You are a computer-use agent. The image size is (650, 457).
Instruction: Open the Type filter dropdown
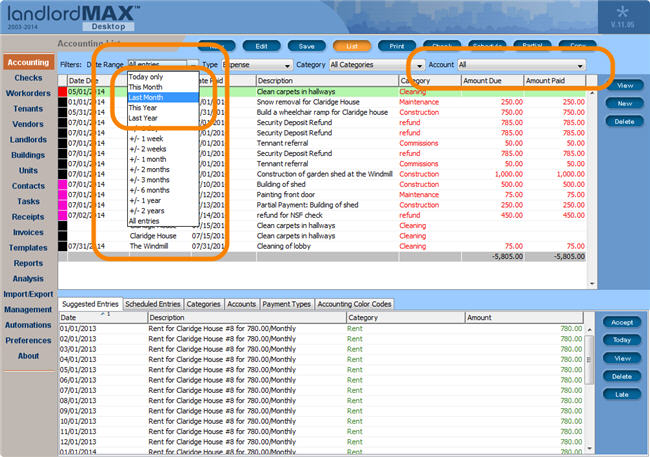click(x=257, y=65)
